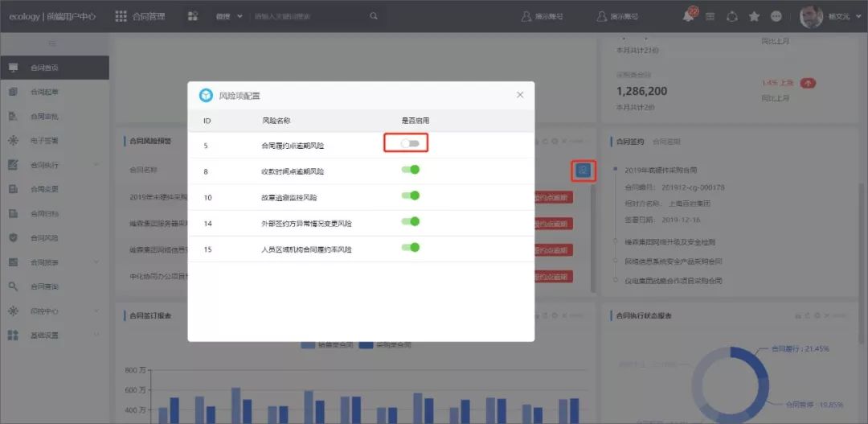
Task: Click the 合同审批 sidebar icon
Action: (14, 117)
